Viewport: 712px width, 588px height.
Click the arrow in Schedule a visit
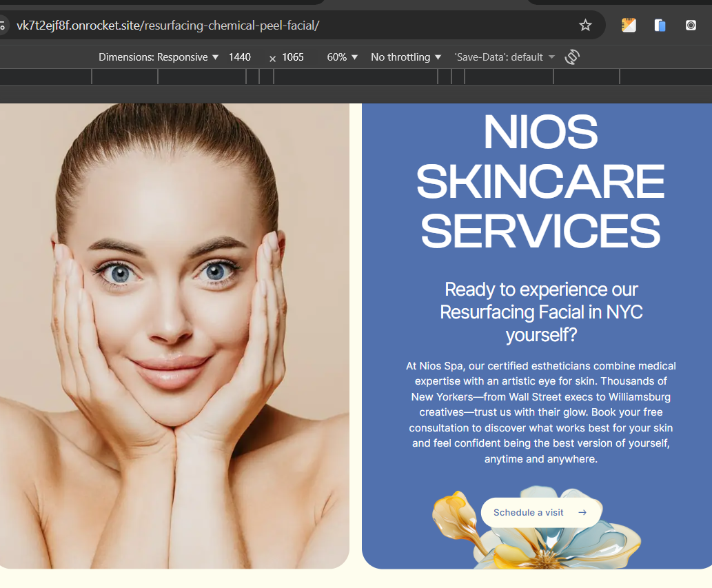coord(582,513)
